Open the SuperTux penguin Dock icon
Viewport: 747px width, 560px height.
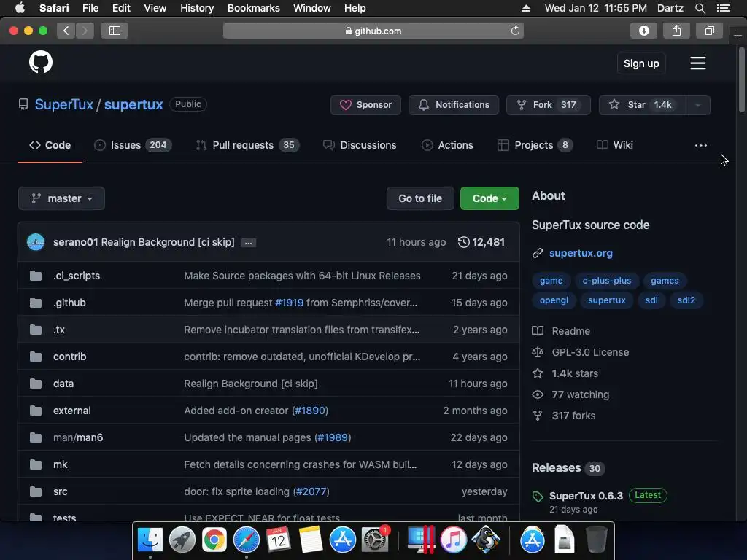tap(485, 540)
